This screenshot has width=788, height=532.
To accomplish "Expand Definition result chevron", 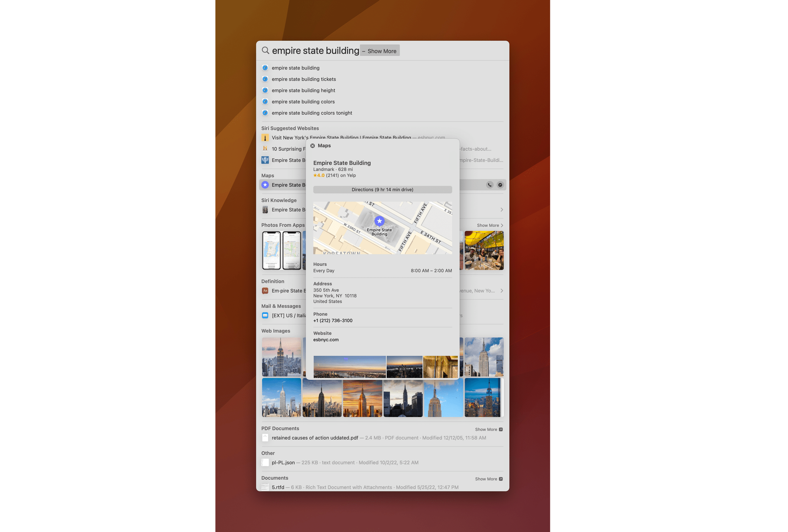I will [502, 291].
